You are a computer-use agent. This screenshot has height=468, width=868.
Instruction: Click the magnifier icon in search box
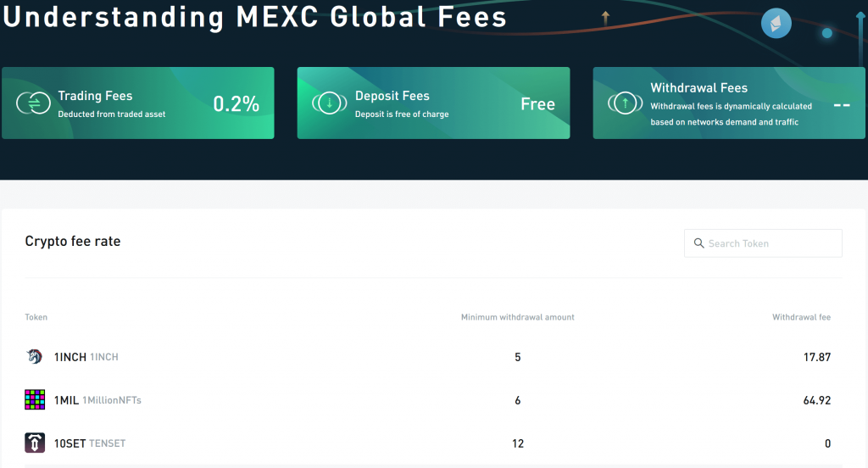[698, 243]
